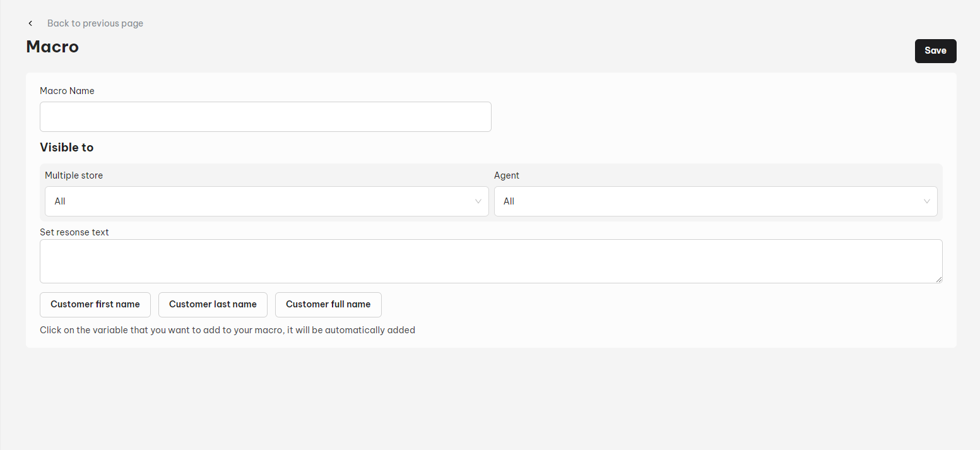
Task: Click the 'Macro Name' label
Action: point(67,91)
